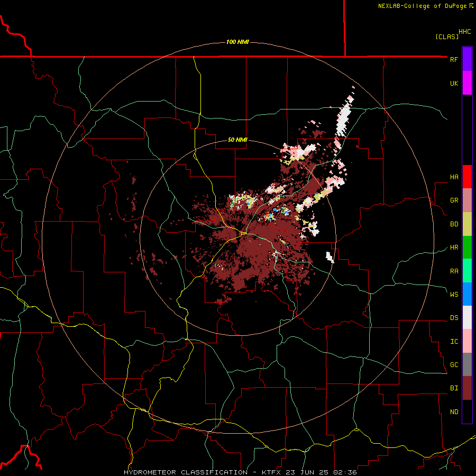Click the IC legend label

(454, 341)
